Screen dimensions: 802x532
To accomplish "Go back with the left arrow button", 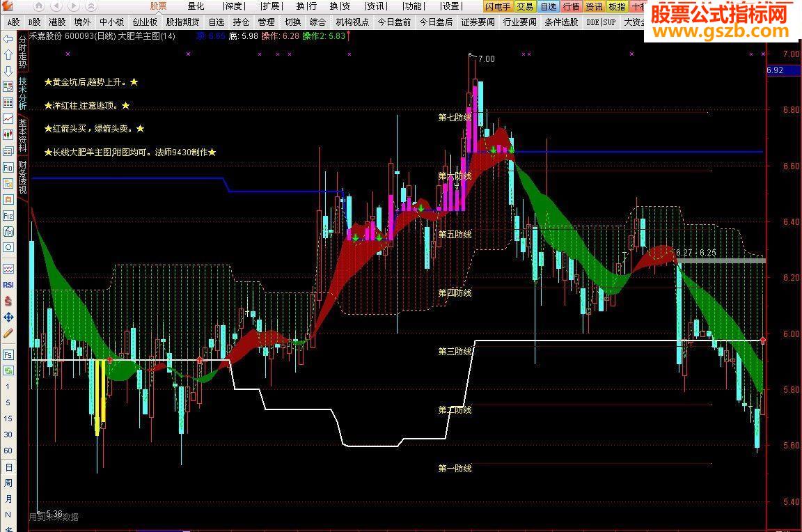I will (56, 6).
